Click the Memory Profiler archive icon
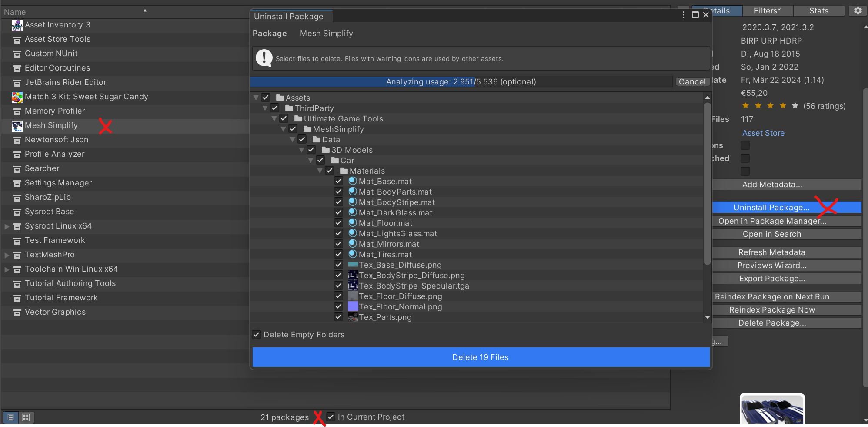 pos(17,112)
